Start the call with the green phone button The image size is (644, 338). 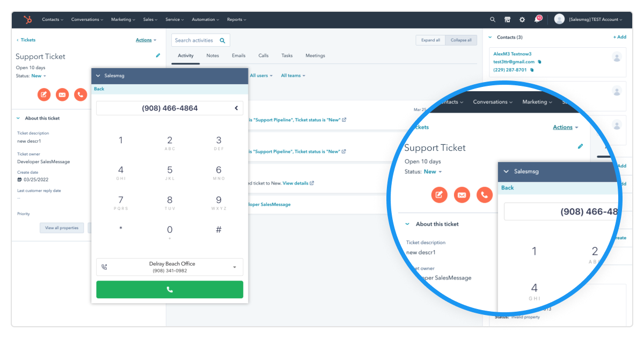(170, 290)
